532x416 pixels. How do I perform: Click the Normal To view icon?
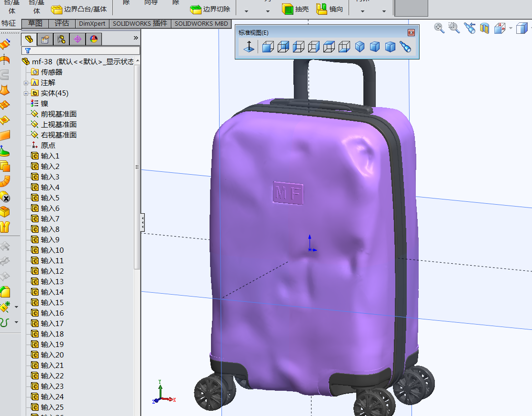[249, 47]
